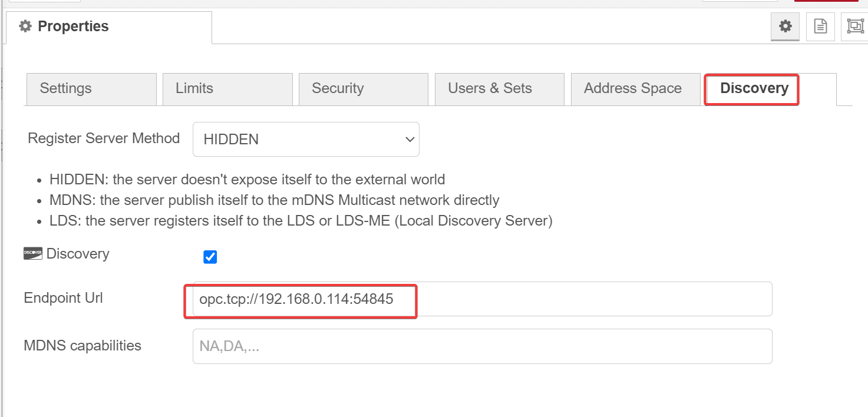Screen dimensions: 868x417
Task: Click the DISCOVER badge icon beside Discovery label
Action: tap(32, 253)
